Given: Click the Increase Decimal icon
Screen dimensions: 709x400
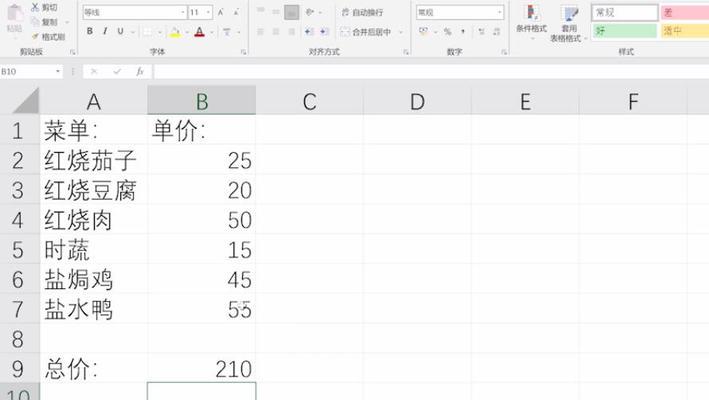Looking at the screenshot, I should (481, 31).
